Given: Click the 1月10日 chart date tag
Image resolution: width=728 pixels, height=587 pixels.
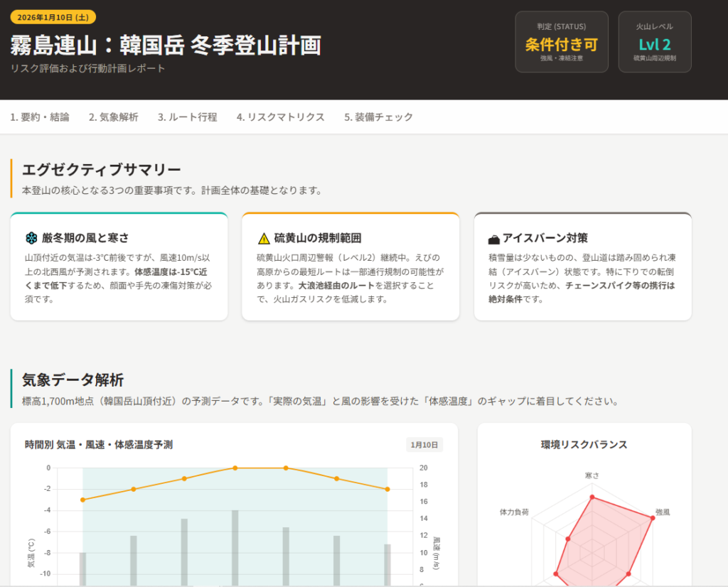Looking at the screenshot, I should pos(425,445).
